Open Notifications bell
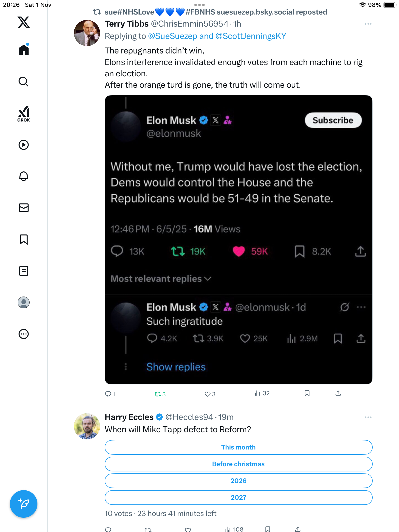 (x=24, y=176)
